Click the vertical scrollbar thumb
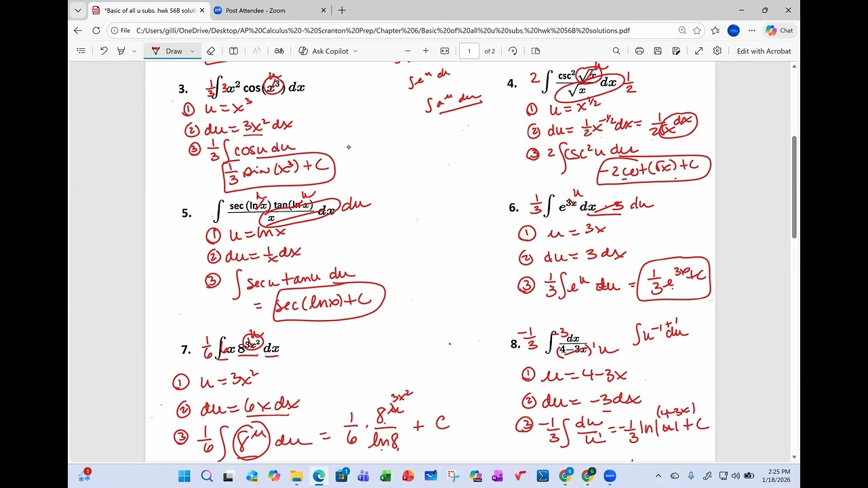This screenshot has height=488, width=868. (x=795, y=186)
